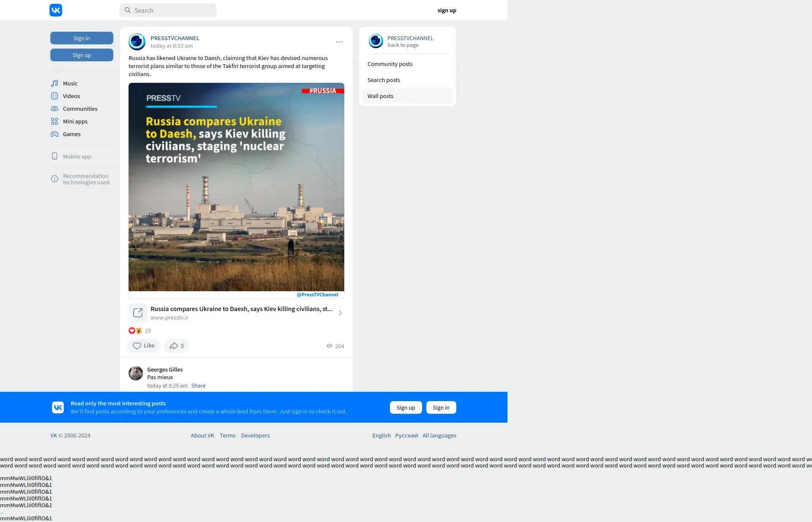The width and height of the screenshot is (812, 522).
Task: Click VK © 2006-2024 footer text
Action: pyautogui.click(x=70, y=435)
